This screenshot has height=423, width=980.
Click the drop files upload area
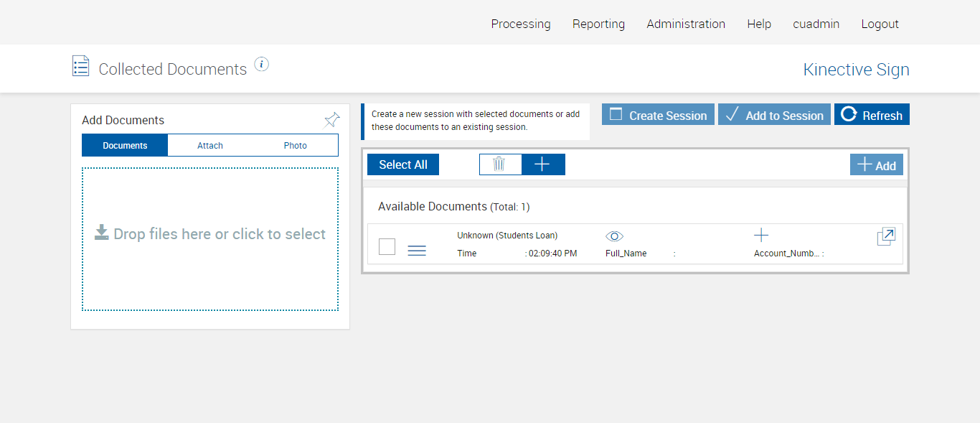click(210, 239)
